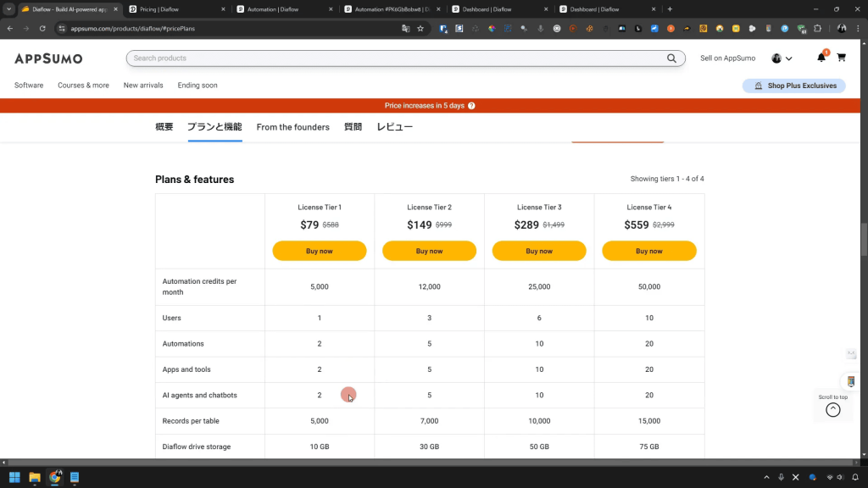The image size is (868, 488).
Task: Show hidden tray icons chevron
Action: (766, 477)
